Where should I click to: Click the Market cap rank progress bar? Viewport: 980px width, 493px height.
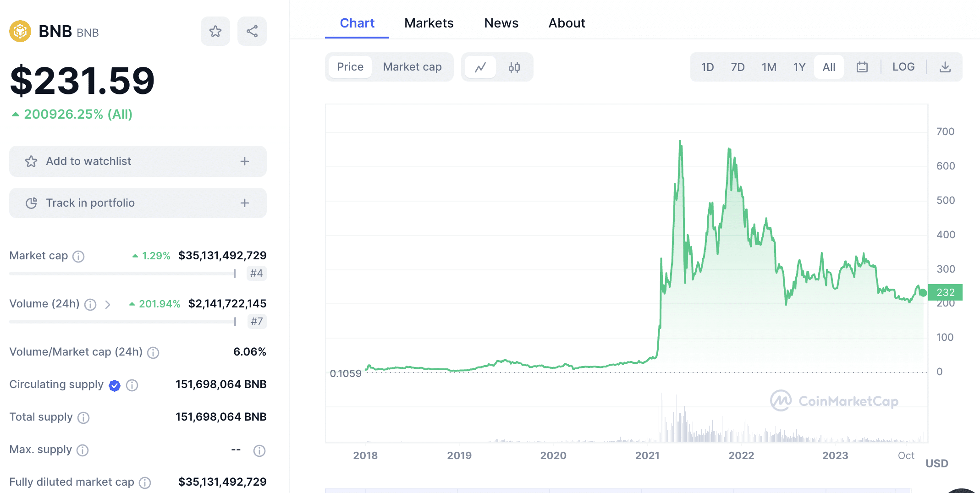122,274
